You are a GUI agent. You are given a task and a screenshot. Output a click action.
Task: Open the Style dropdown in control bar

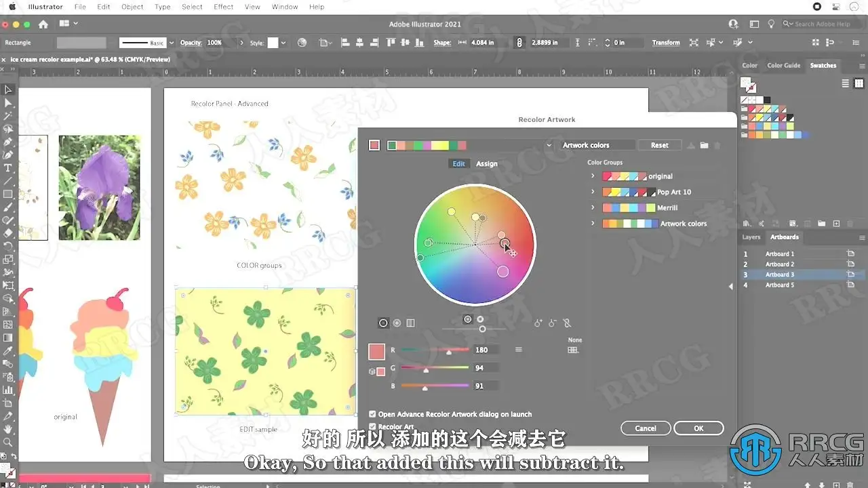pos(283,43)
